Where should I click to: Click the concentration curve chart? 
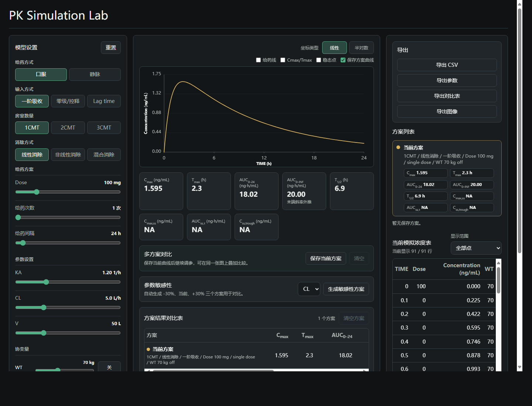coord(256,117)
